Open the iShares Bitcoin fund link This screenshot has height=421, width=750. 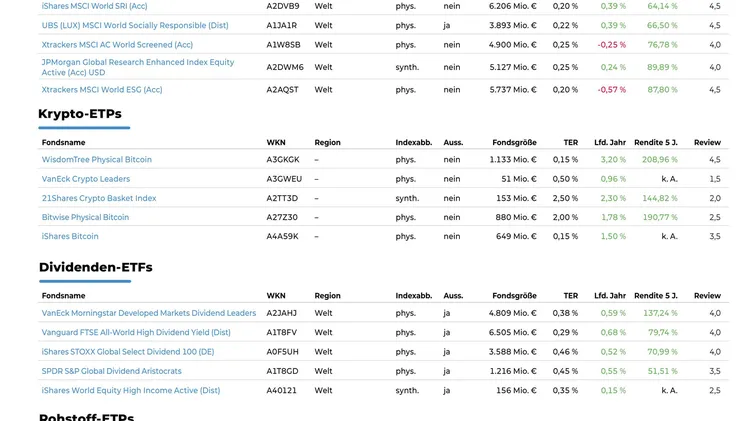(70, 237)
